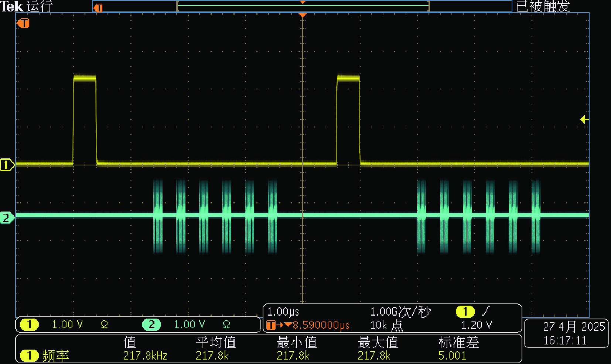This screenshot has width=611, height=364.
Task: Click the channel 1 ground reference marker
Action: click(x=7, y=165)
